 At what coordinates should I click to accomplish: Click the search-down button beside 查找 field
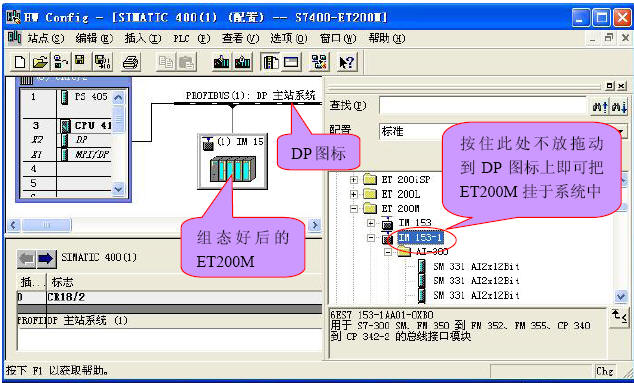pos(619,107)
